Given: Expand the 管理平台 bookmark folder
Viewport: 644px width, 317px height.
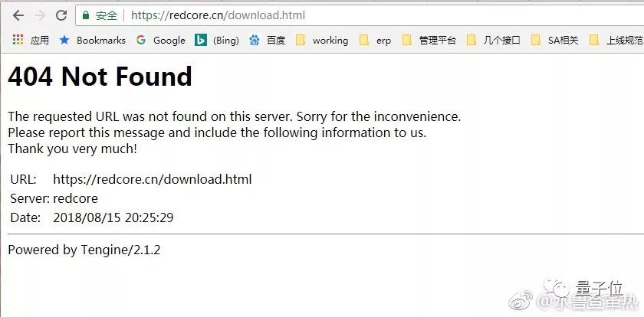Looking at the screenshot, I should point(429,40).
